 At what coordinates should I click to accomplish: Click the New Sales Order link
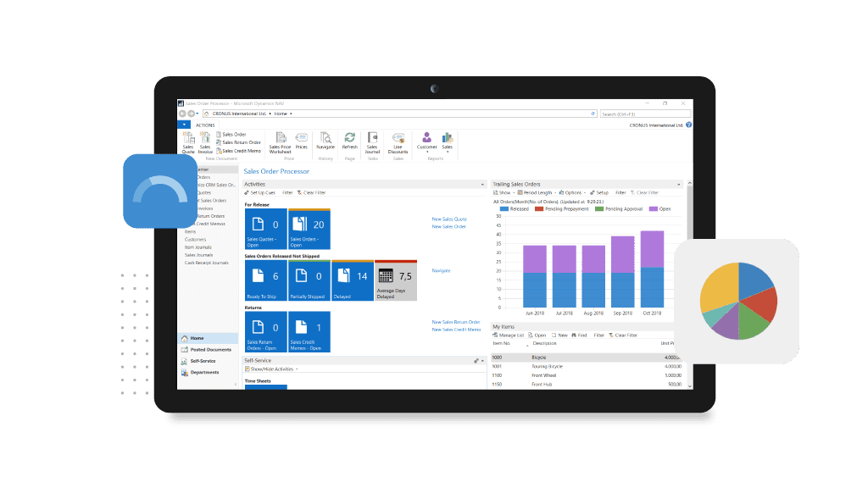[448, 225]
